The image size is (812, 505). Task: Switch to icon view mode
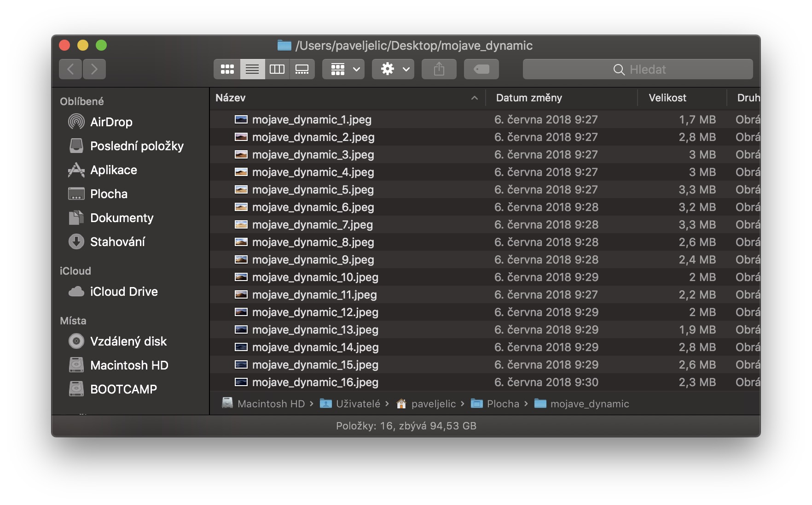[x=227, y=69]
